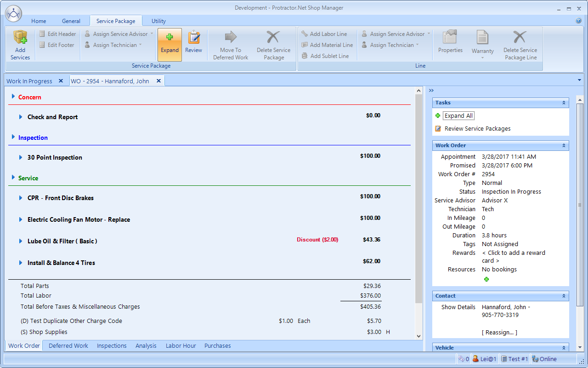
Task: Expand the Concern section
Action: pyautogui.click(x=13, y=97)
